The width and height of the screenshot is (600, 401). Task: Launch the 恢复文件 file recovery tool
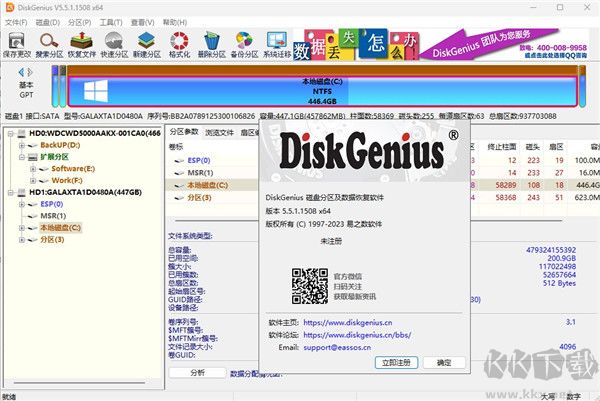pyautogui.click(x=81, y=45)
